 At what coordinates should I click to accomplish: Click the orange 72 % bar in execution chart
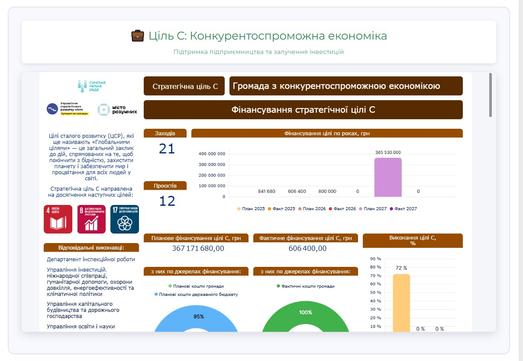401,303
